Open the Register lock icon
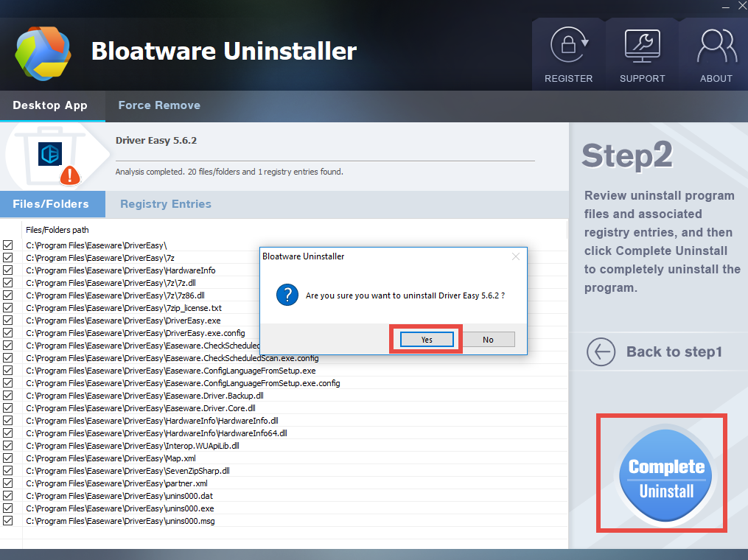This screenshot has width=748, height=560. point(570,45)
